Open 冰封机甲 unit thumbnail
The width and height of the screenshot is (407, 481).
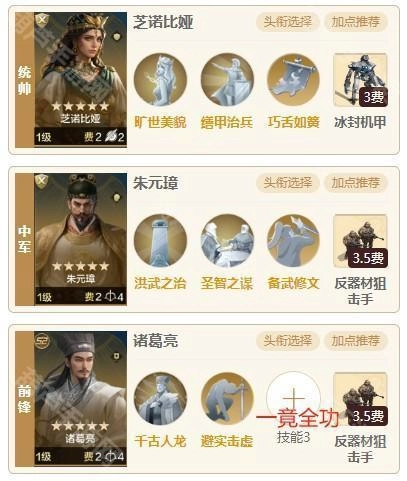(360, 80)
